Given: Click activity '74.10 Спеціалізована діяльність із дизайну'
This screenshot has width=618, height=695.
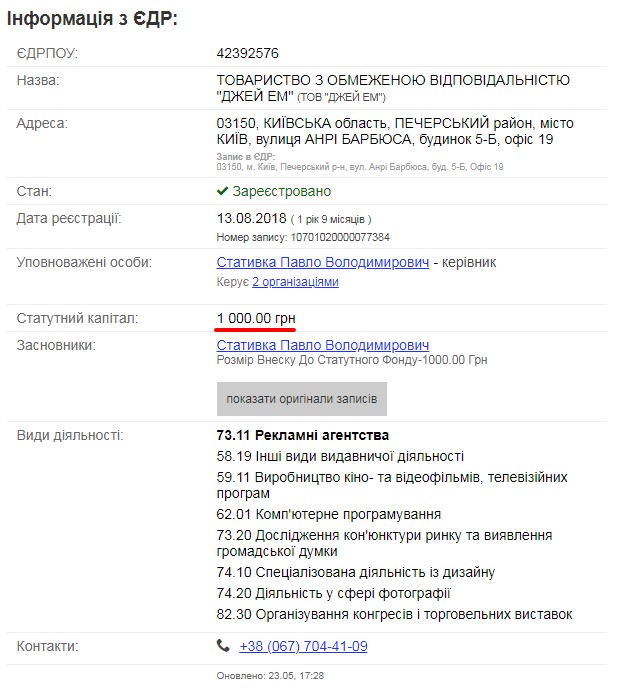Looking at the screenshot, I should [355, 573].
